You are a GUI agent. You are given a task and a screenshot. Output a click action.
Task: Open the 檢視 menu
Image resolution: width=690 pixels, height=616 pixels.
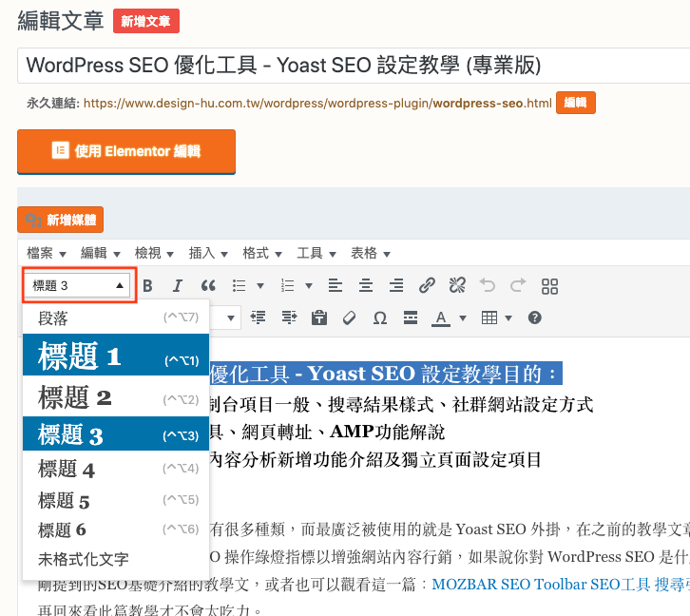point(154,253)
